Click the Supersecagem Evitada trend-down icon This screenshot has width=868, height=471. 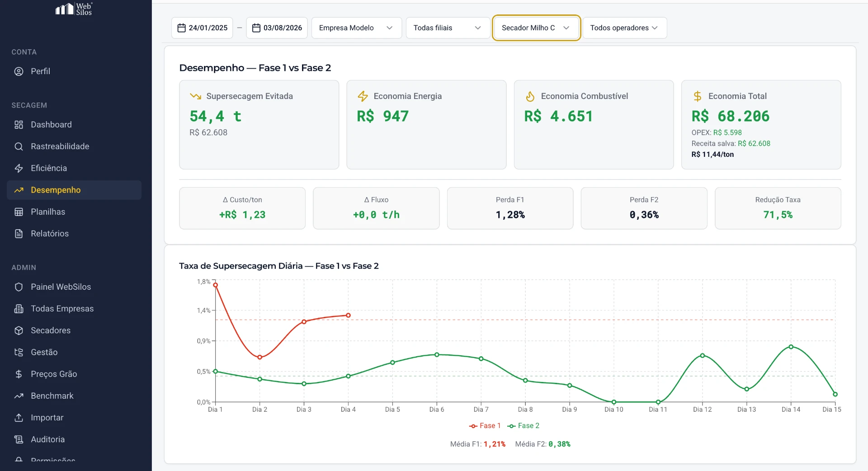click(195, 96)
